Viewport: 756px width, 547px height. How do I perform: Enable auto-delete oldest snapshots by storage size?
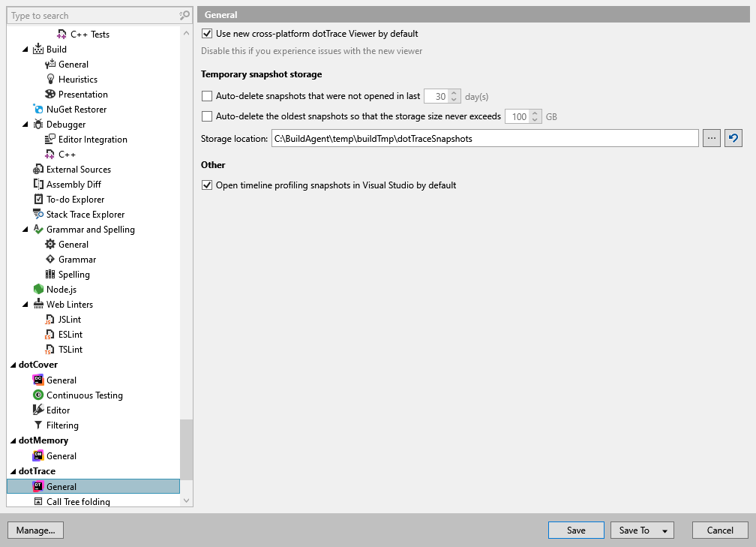(x=207, y=116)
